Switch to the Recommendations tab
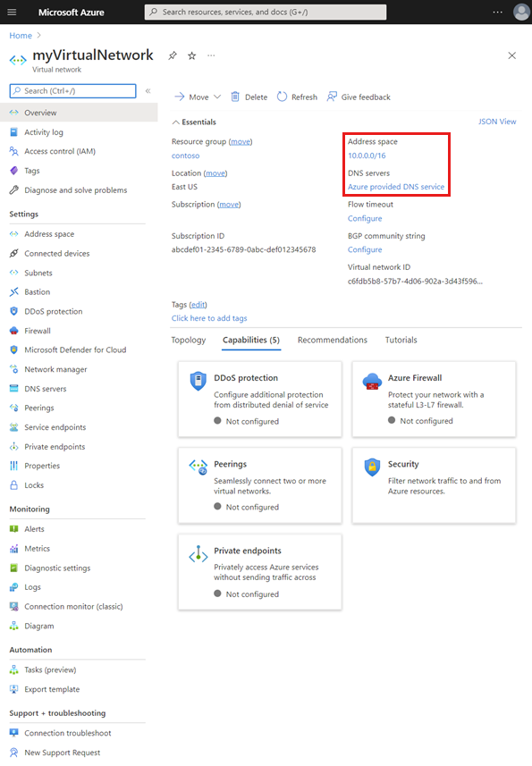The height and width of the screenshot is (766, 532). point(333,340)
